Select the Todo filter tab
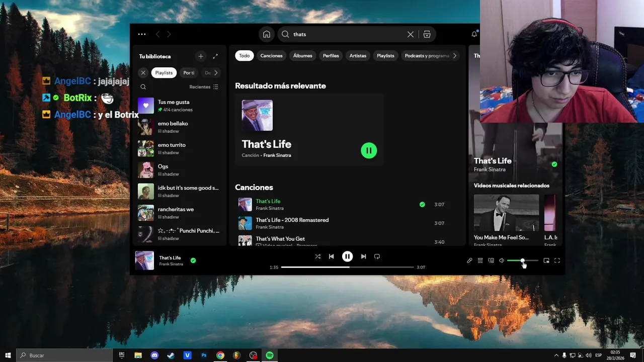Viewport: 644px width, 362px height. pos(244,56)
